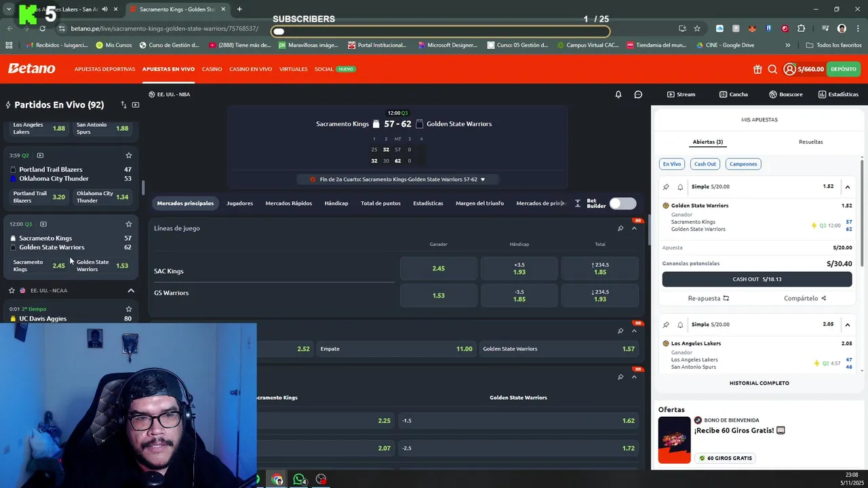This screenshot has height=488, width=868.
Task: Open the CASINO menu item
Action: pos(212,69)
